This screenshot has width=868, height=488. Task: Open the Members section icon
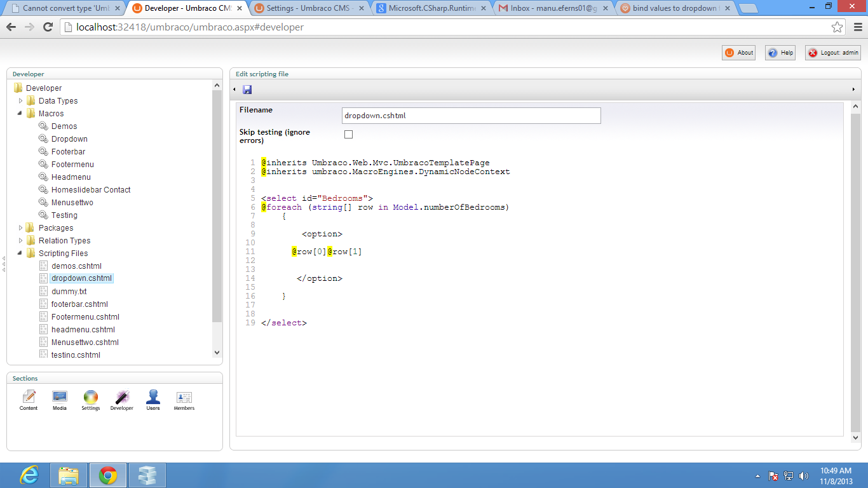coord(184,400)
